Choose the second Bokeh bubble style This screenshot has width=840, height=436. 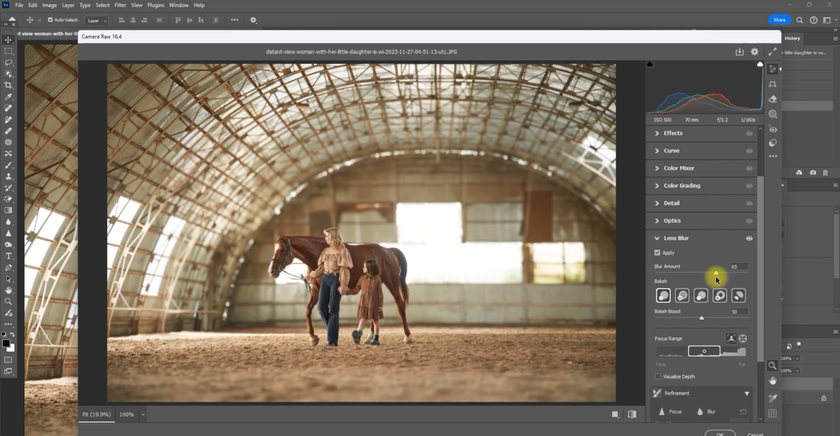coord(682,295)
